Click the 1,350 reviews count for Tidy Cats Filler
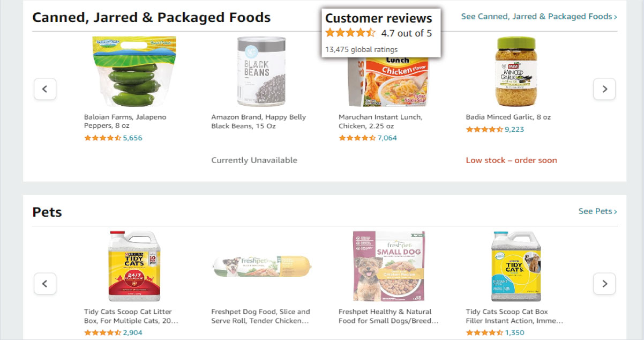The height and width of the screenshot is (340, 644). pyautogui.click(x=515, y=332)
